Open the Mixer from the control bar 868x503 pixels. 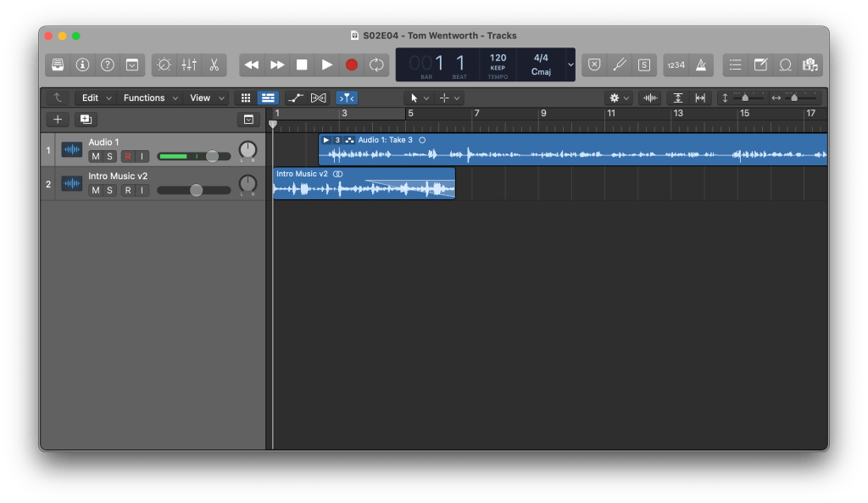[189, 64]
